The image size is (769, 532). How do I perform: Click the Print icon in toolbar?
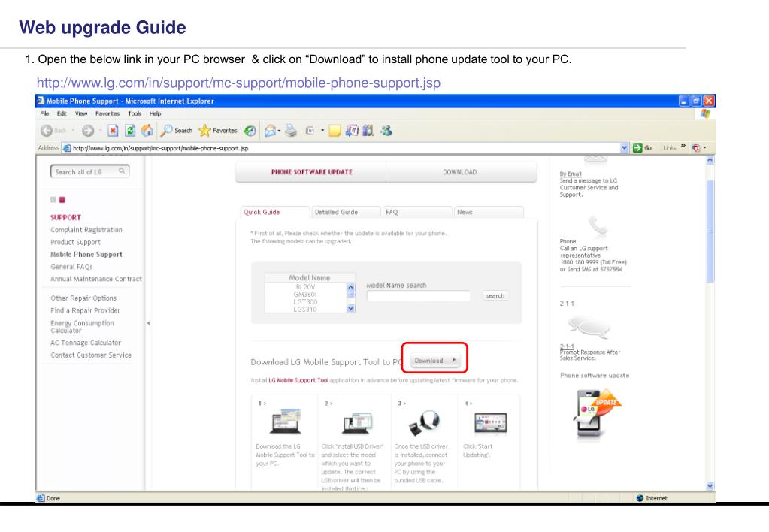(x=292, y=131)
